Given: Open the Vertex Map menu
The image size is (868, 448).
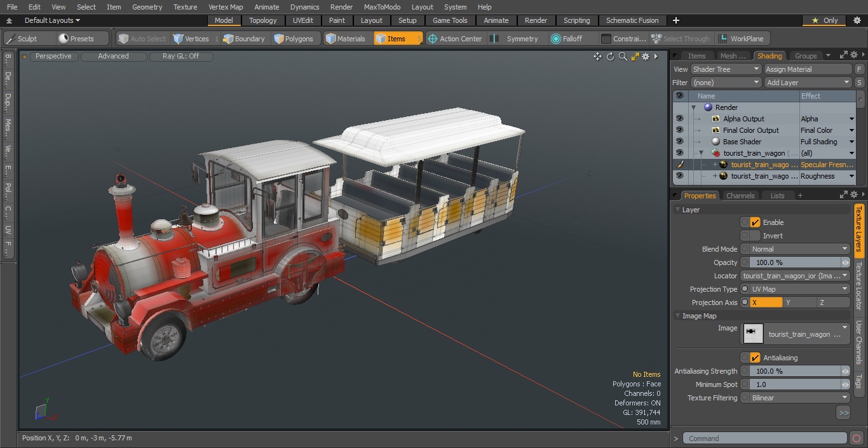Looking at the screenshot, I should (226, 7).
